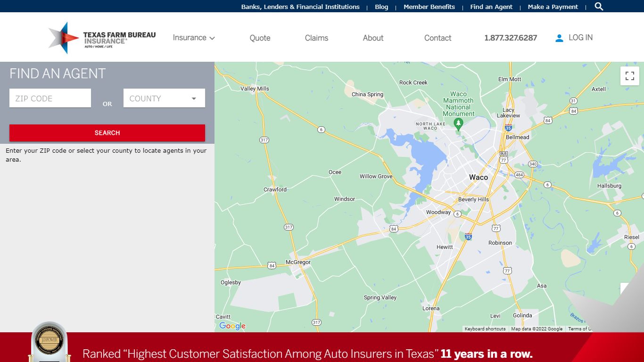Click the Willow Grove map label
Screen dimensions: 644x362
click(376, 176)
